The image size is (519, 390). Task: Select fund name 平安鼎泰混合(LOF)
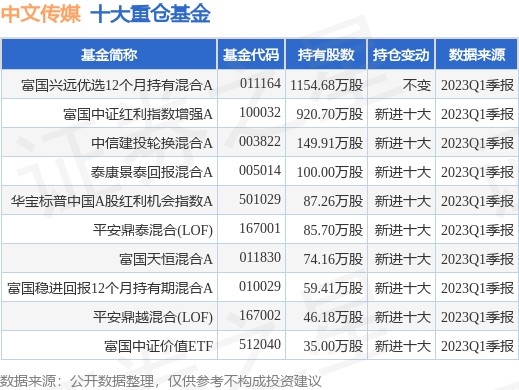tap(153, 230)
